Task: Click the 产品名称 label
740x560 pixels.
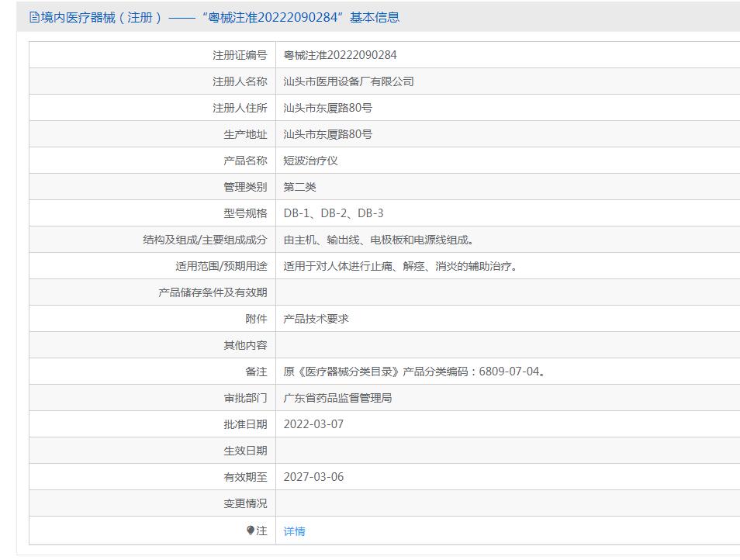Action: click(x=245, y=161)
